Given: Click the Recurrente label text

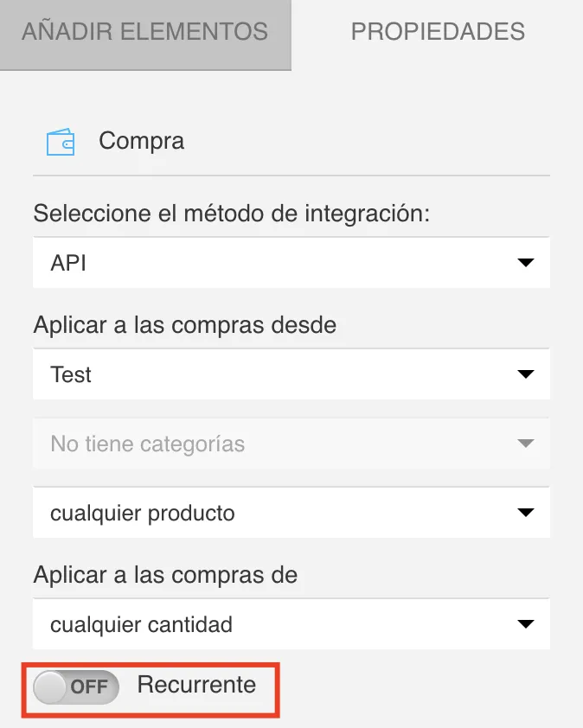Looking at the screenshot, I should pos(196,685).
